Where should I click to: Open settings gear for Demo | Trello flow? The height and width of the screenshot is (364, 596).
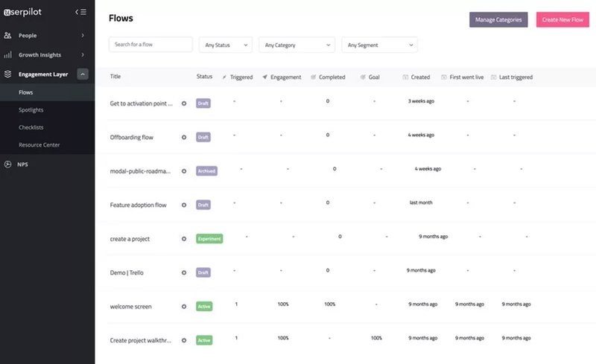tap(184, 272)
